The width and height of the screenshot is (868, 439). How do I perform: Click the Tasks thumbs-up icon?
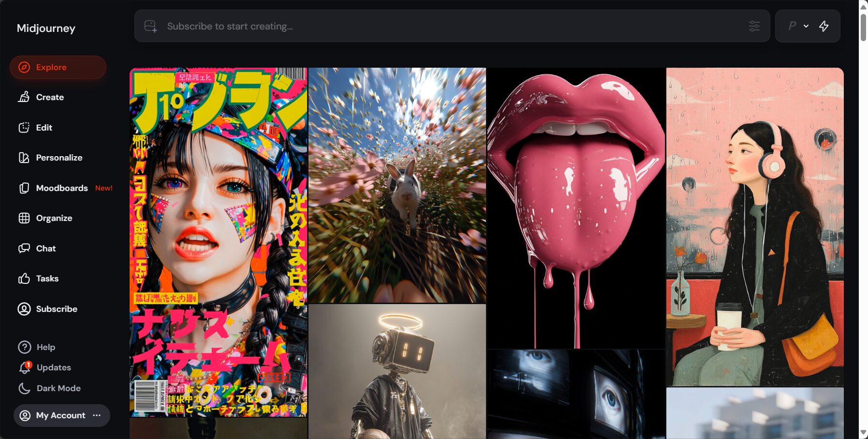[x=24, y=278]
